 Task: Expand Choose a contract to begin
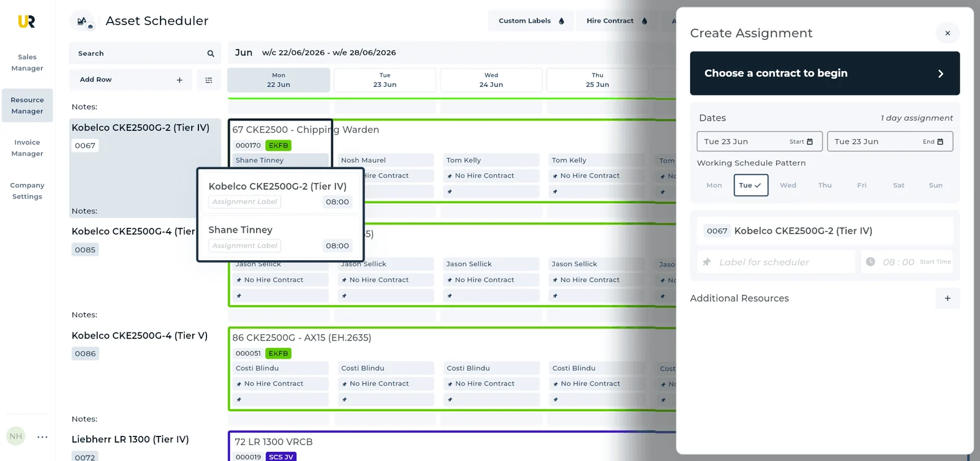[x=825, y=73]
